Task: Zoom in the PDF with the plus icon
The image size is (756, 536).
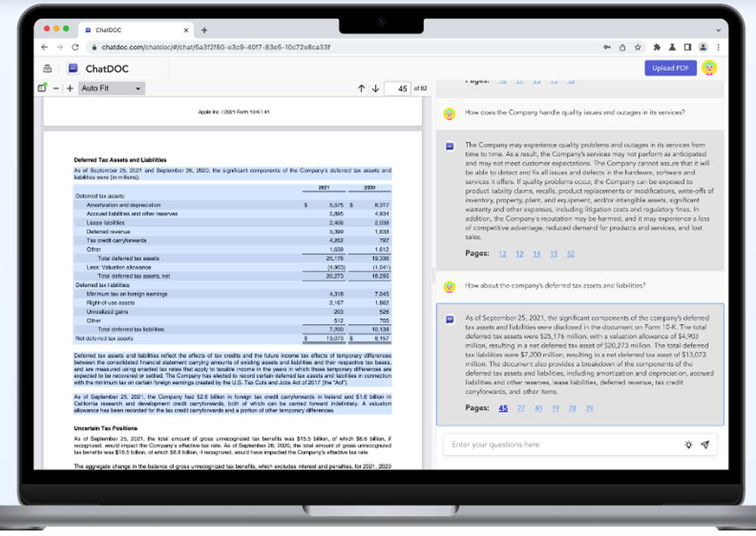Action: [x=70, y=88]
